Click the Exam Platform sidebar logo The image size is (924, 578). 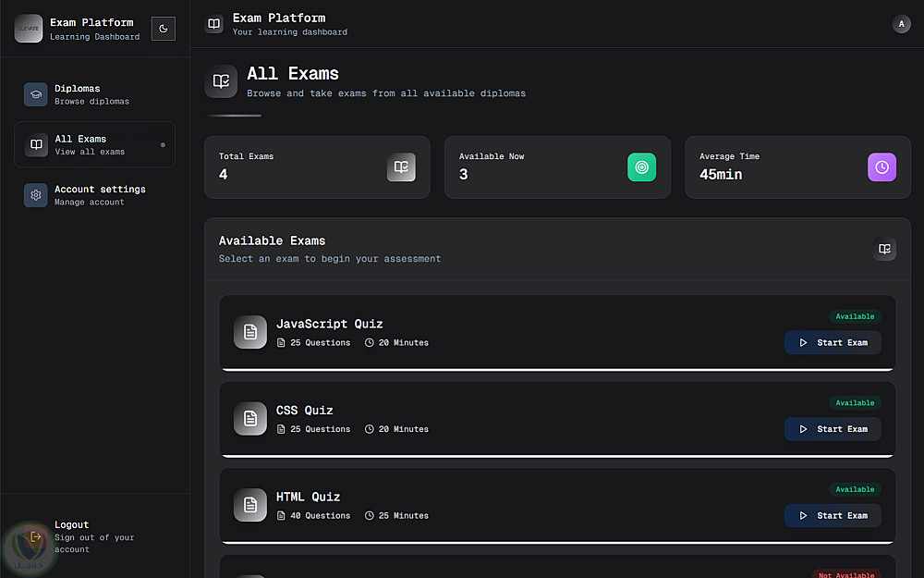click(x=29, y=29)
